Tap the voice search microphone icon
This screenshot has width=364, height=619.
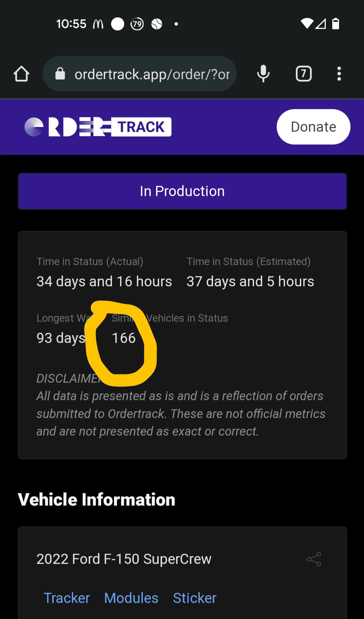tap(263, 74)
